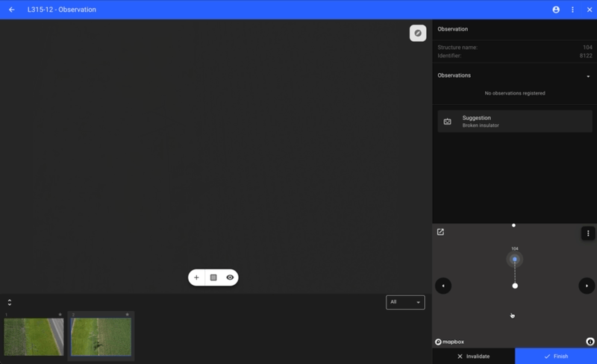The height and width of the screenshot is (364, 597).
Task: Close the Observation view with the X
Action: click(590, 10)
